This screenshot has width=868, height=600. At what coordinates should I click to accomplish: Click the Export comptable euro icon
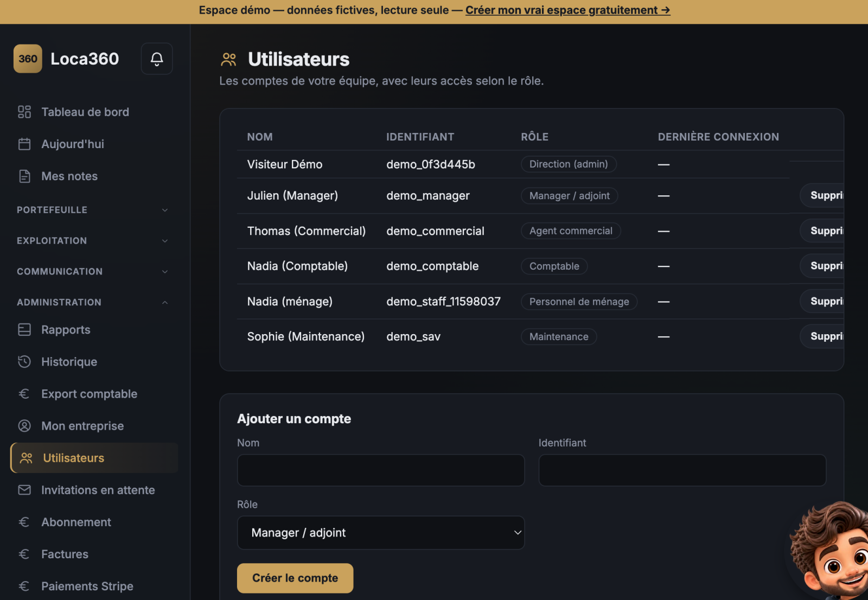(x=24, y=393)
